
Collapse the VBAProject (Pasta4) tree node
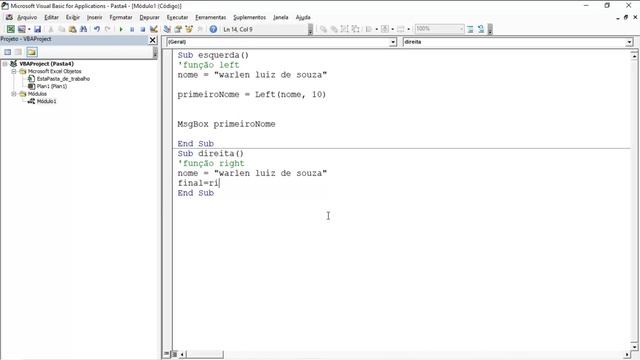point(5,64)
